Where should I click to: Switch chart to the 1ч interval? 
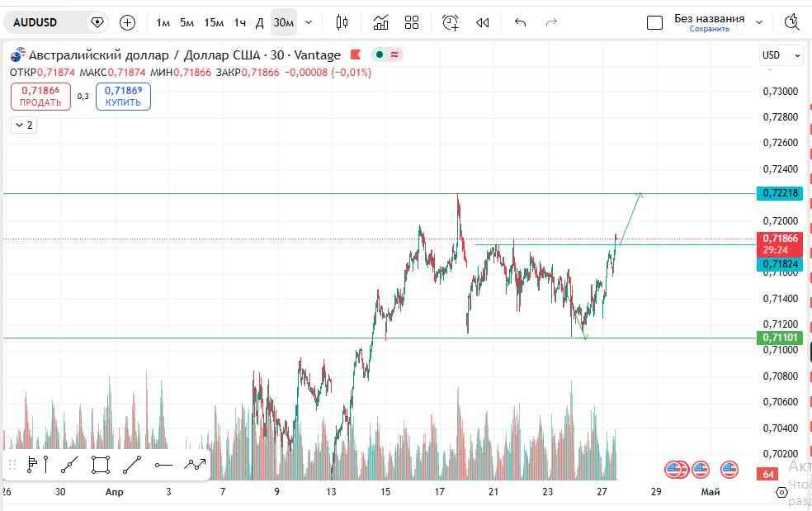coord(240,22)
